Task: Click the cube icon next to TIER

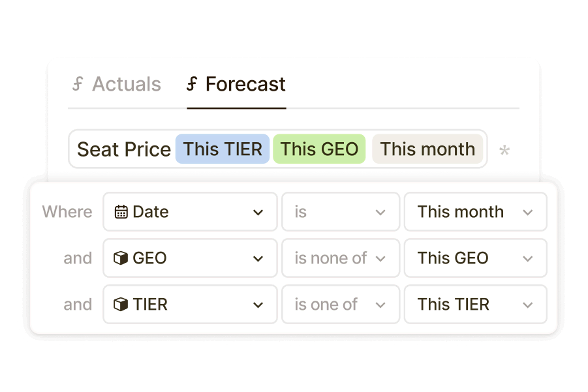Action: [x=121, y=305]
